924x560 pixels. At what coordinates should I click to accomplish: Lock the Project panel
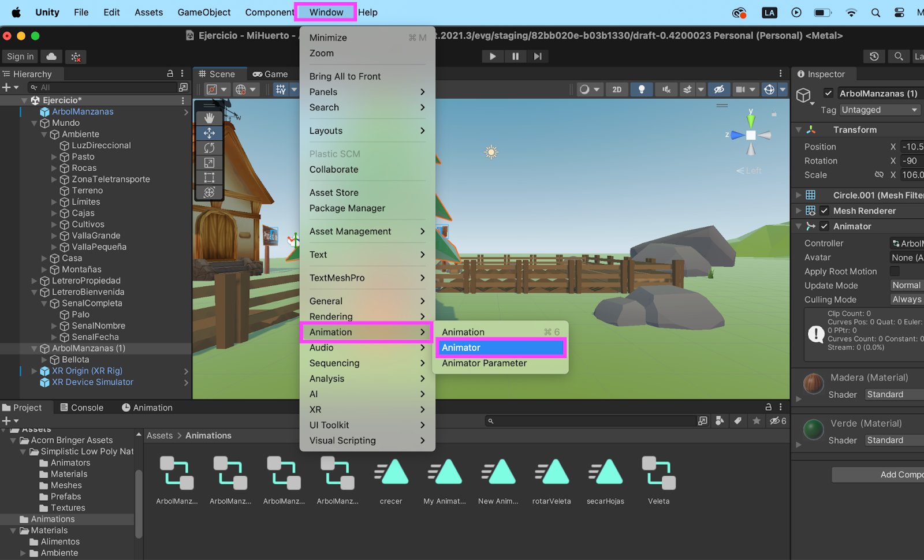tap(769, 407)
